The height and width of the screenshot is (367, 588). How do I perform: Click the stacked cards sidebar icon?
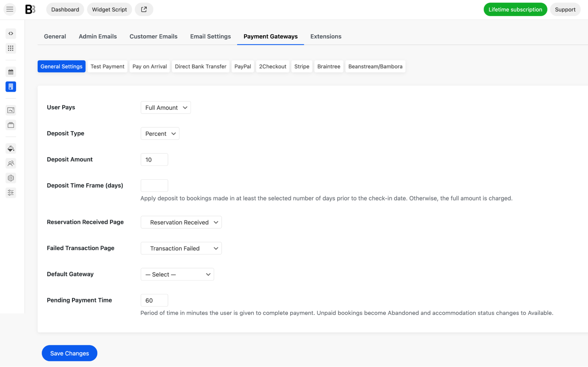[11, 125]
